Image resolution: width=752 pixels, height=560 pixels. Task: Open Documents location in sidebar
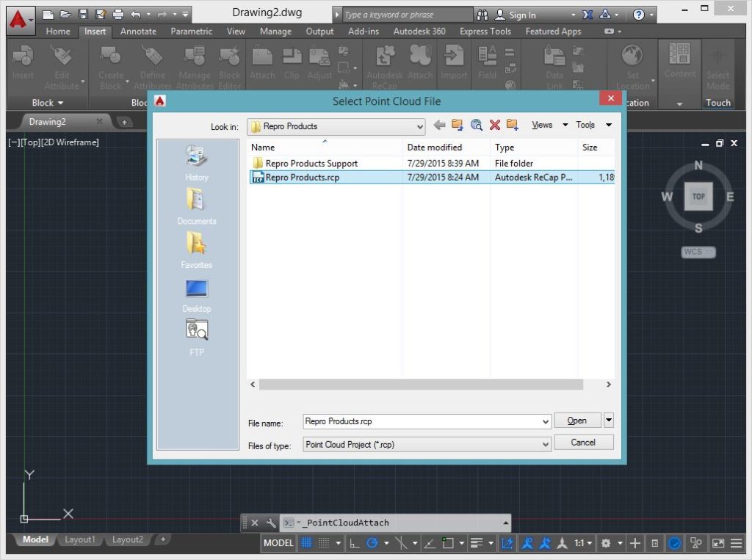pos(197,206)
